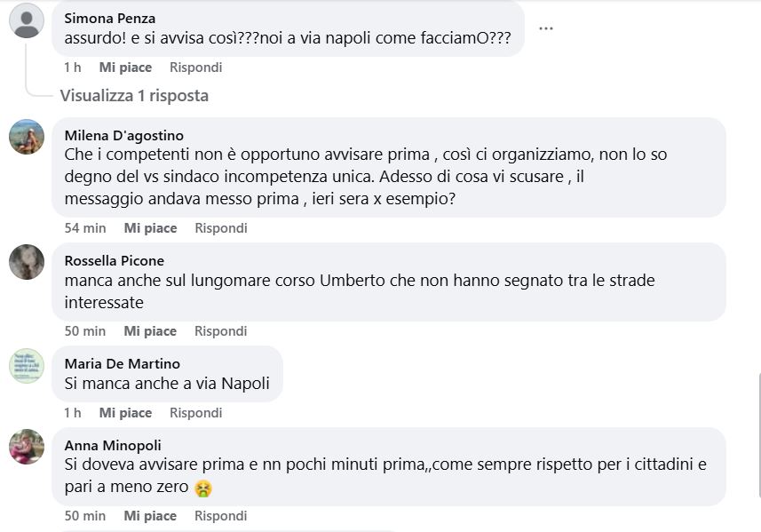Reply to Rossella Picone's comment
The height and width of the screenshot is (532, 761).
[220, 331]
